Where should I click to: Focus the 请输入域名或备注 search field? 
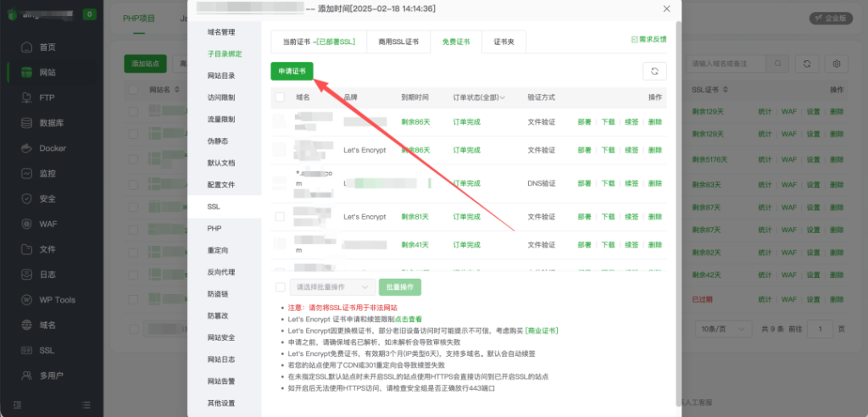point(727,64)
